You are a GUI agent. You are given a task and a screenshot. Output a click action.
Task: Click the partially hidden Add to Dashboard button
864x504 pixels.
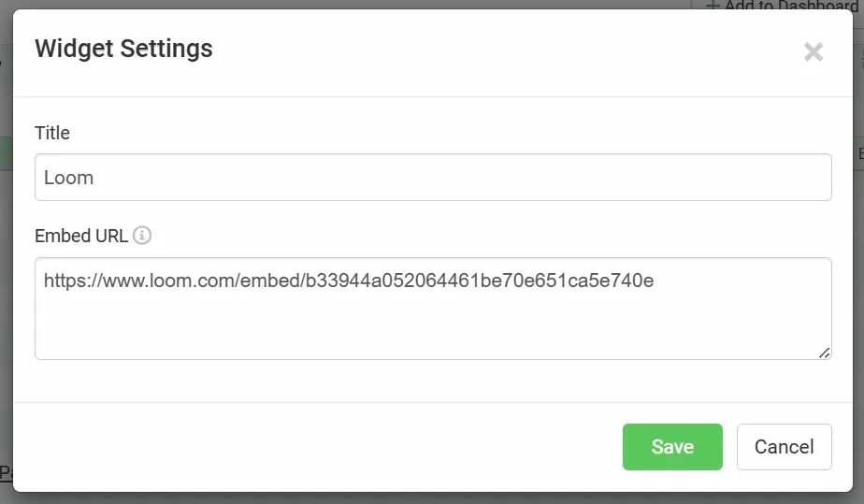pos(782,6)
